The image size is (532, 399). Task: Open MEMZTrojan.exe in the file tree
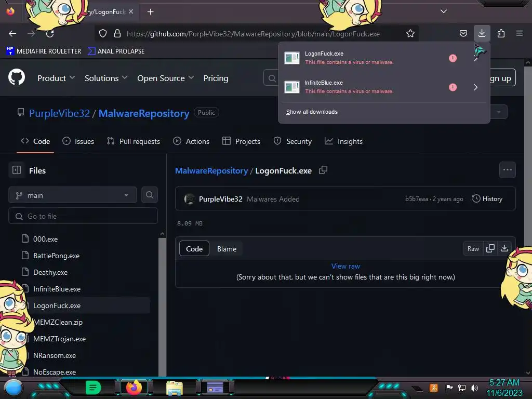point(59,339)
